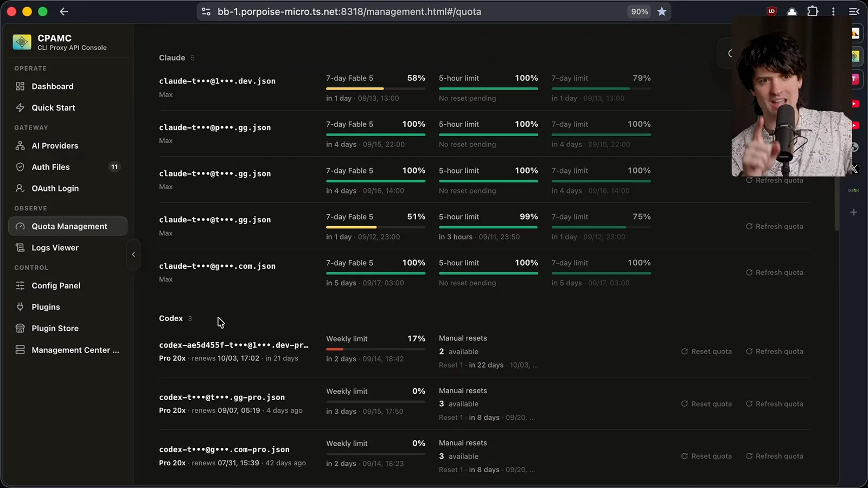868x488 pixels.
Task: Click the cloud icon in browser toolbar
Action: click(x=792, y=11)
